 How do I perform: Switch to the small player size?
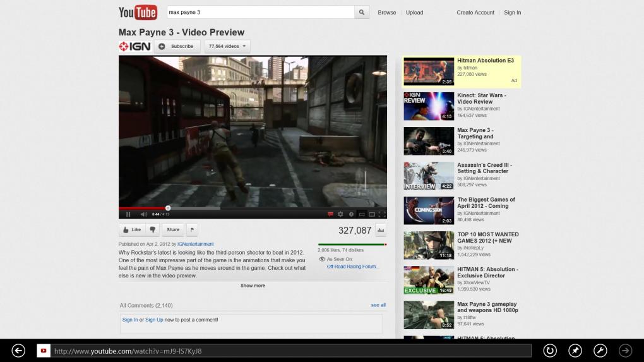click(362, 214)
